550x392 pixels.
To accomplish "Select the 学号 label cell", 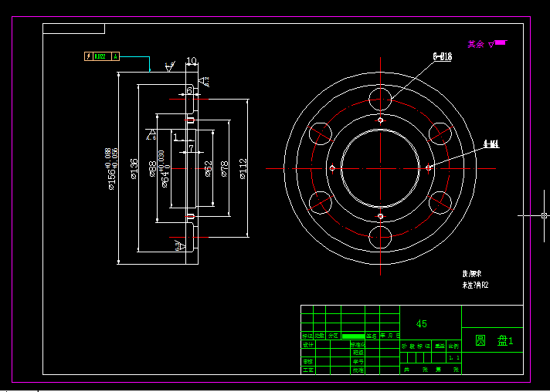I will [x=358, y=362].
